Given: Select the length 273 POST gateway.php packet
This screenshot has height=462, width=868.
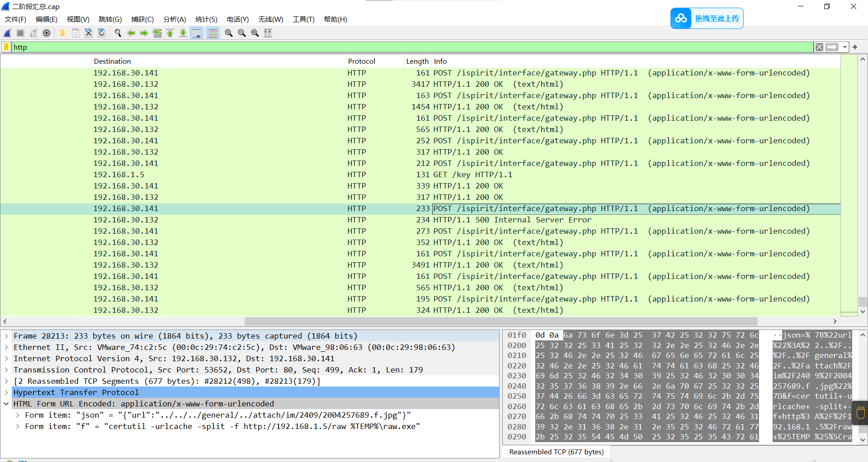Looking at the screenshot, I should click(420, 231).
